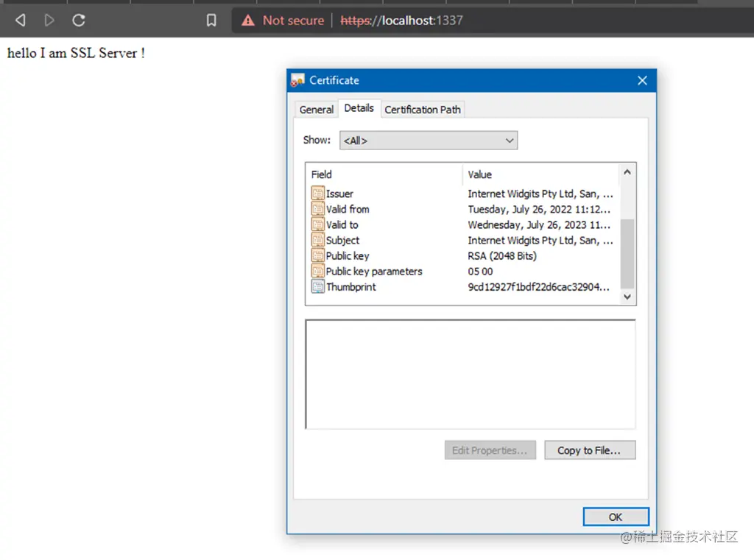
Task: Click the Value column header
Action: (541, 174)
